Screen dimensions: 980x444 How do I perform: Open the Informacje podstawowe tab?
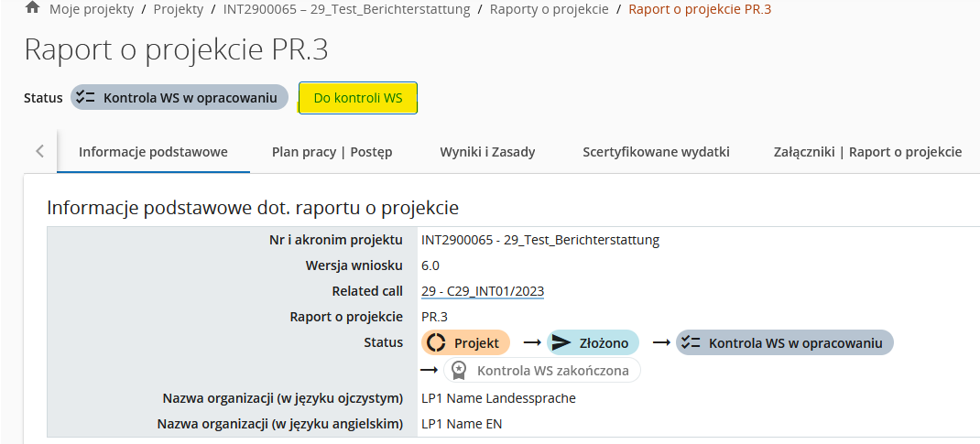tap(153, 152)
